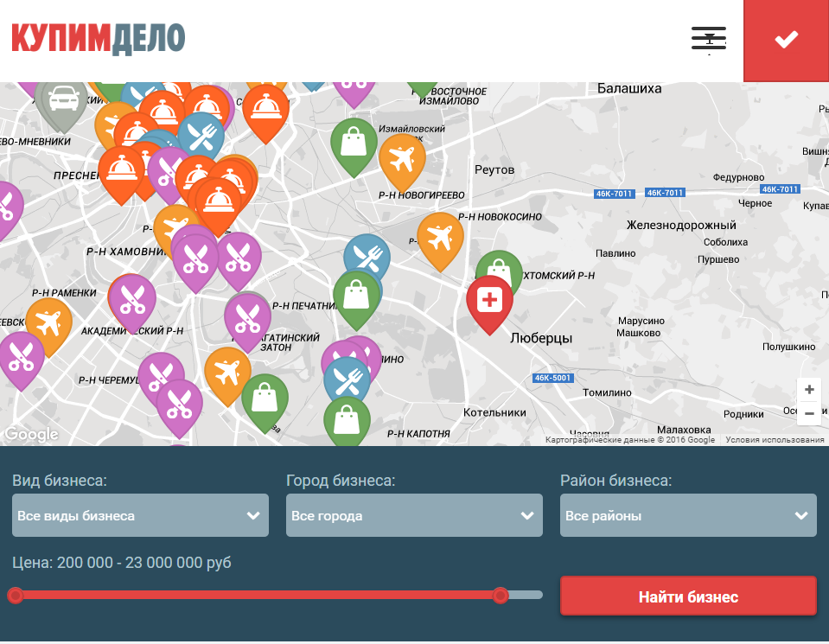Open the Район бизнеса dropdown
The height and width of the screenshot is (644, 829).
[x=688, y=515]
